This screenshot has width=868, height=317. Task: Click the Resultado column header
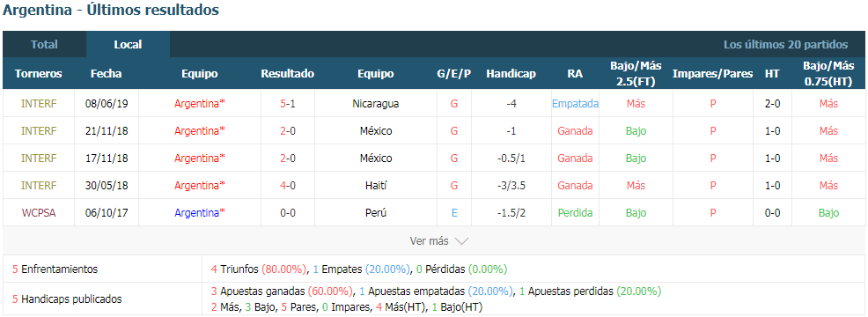click(287, 74)
